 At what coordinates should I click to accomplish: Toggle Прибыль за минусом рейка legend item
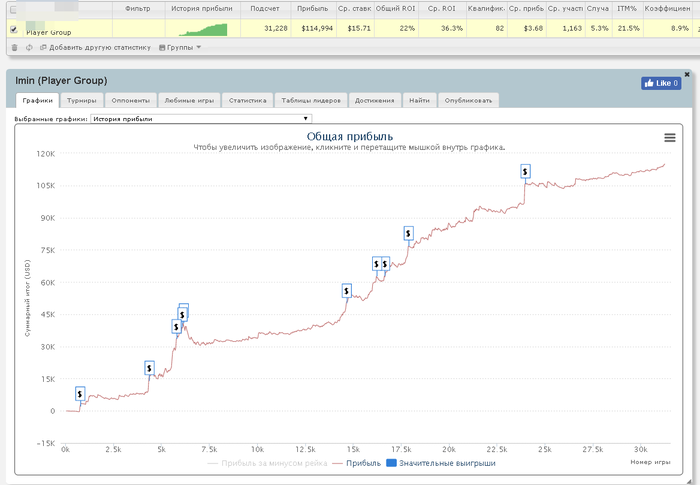pos(267,464)
